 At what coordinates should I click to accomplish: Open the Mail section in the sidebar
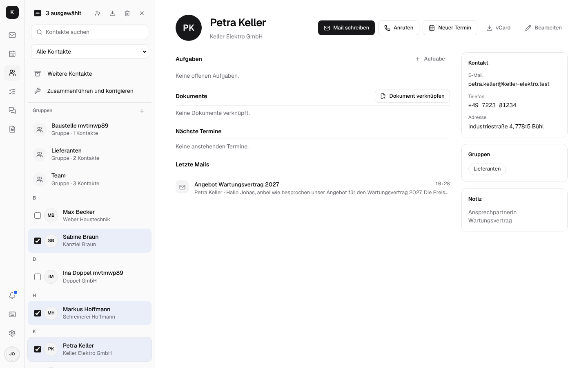pyautogui.click(x=12, y=35)
